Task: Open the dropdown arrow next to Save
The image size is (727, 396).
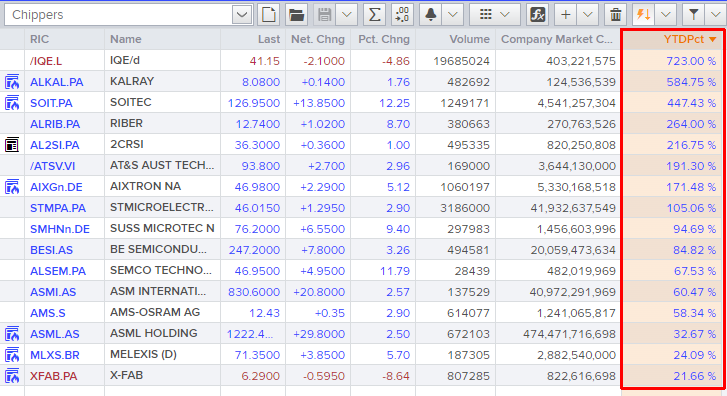Action: click(346, 15)
